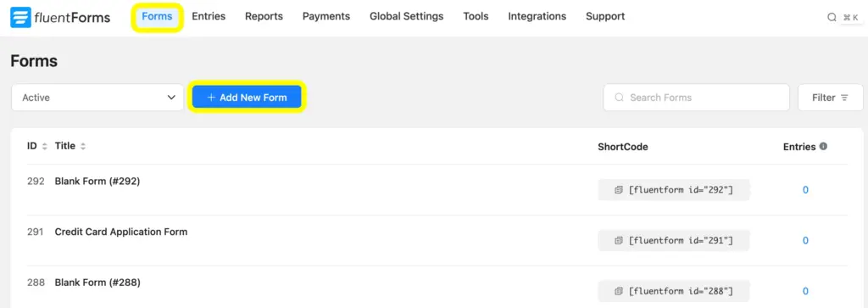Click the ID value 288
868x308 pixels.
(36, 283)
